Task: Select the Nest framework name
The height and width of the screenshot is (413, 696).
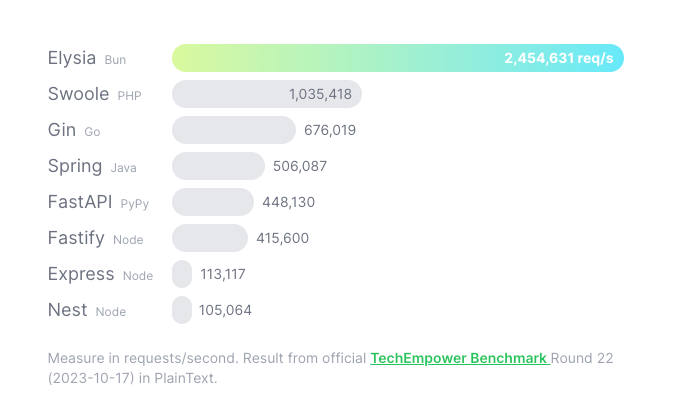Action: pyautogui.click(x=68, y=310)
